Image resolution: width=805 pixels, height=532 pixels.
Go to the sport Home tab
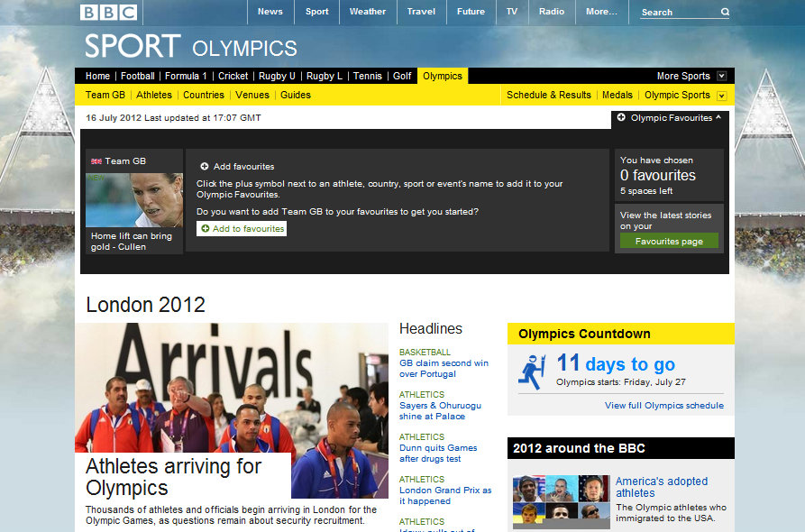(97, 76)
